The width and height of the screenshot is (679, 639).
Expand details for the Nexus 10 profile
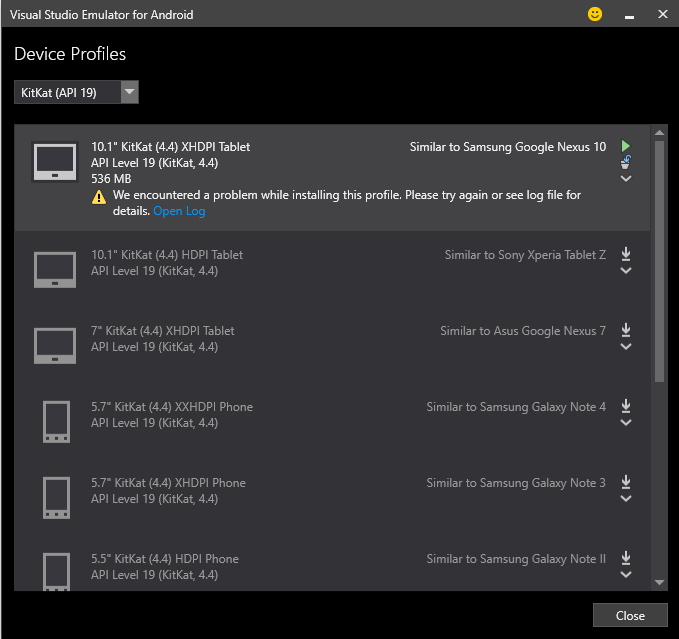[x=626, y=179]
